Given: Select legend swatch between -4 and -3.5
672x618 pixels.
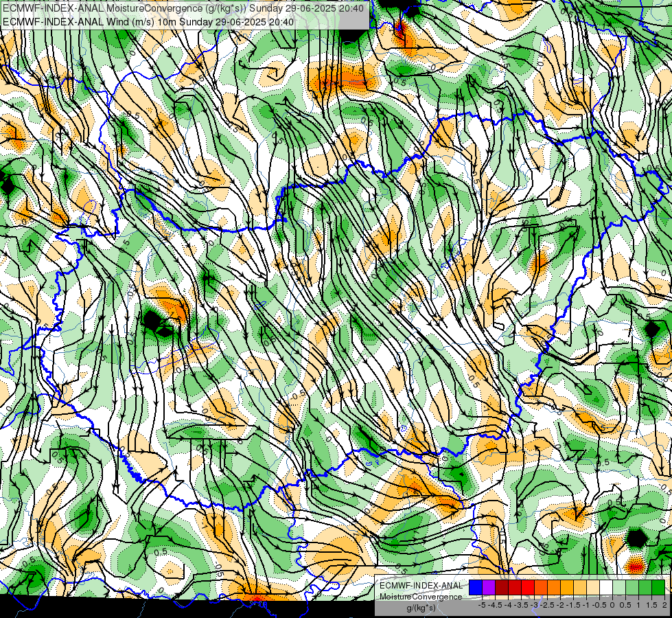Looking at the screenshot, I should pos(515,587).
